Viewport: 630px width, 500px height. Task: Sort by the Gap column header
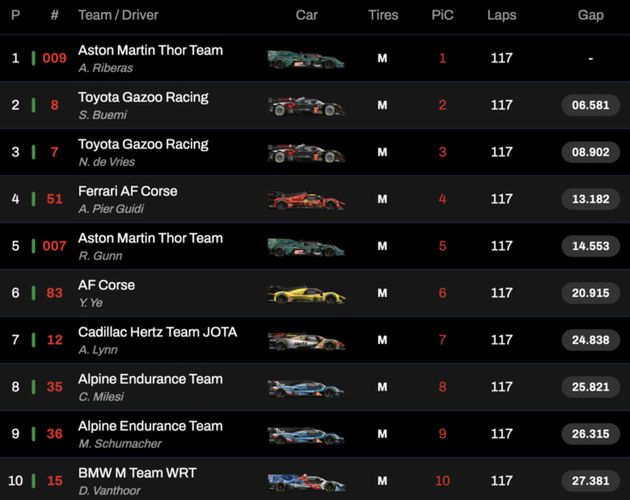pyautogui.click(x=590, y=16)
